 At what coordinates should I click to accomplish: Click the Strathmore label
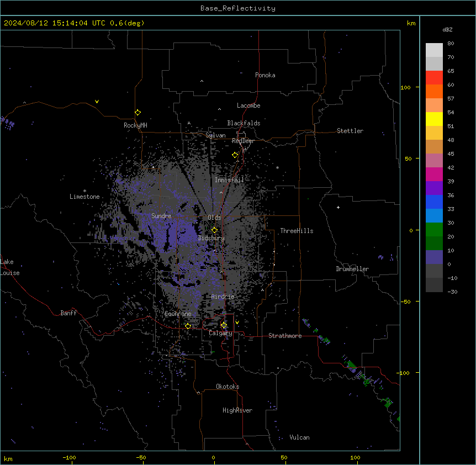tap(285, 336)
